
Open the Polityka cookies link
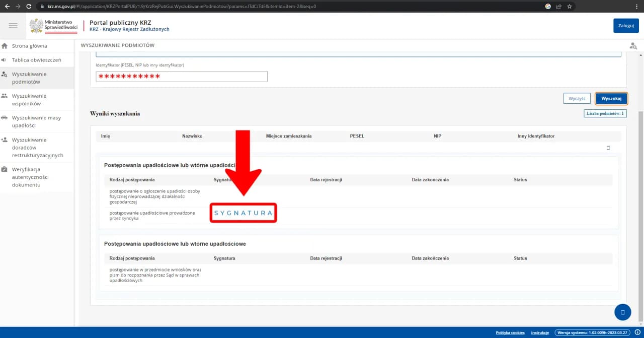[x=510, y=333]
